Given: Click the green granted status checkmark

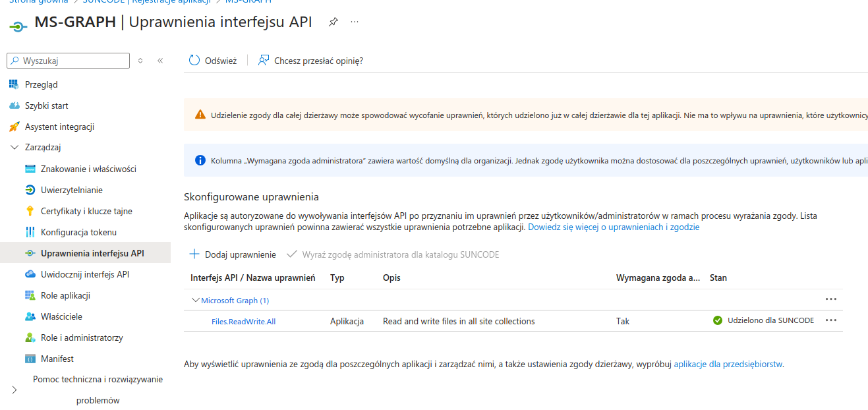Looking at the screenshot, I should click(718, 320).
